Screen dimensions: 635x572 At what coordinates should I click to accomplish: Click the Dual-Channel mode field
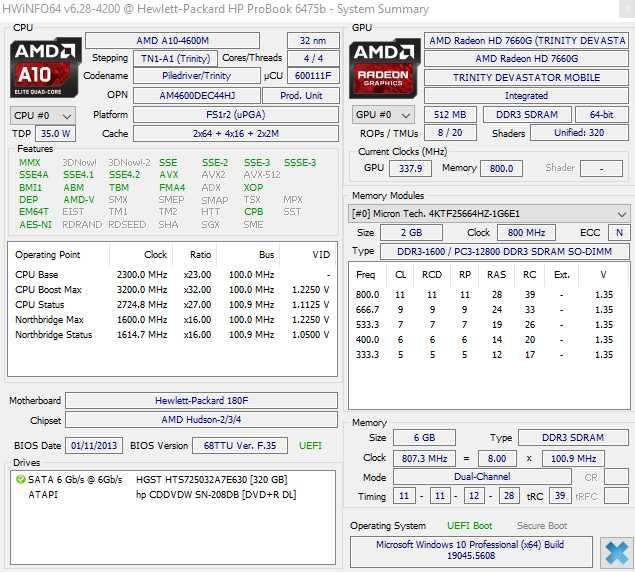click(482, 477)
